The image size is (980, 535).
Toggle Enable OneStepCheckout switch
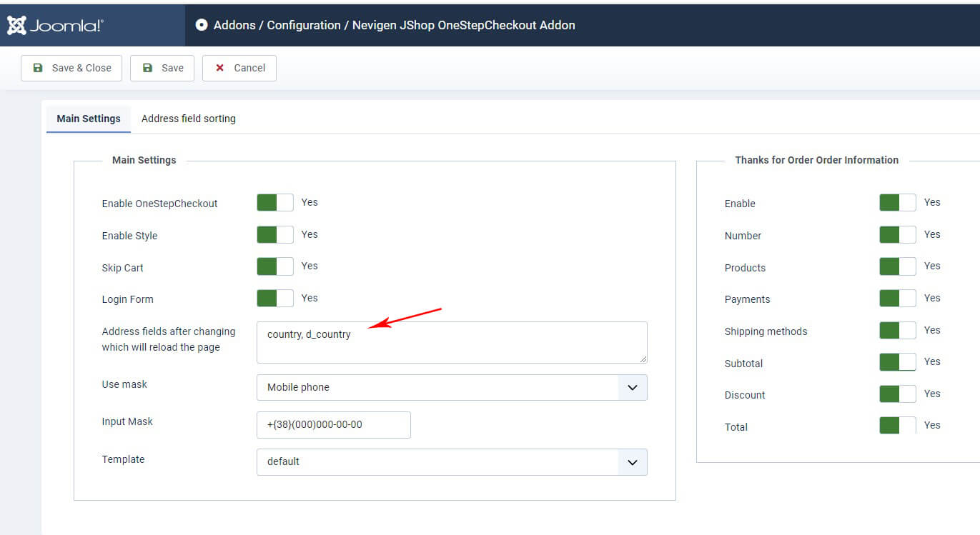point(275,203)
